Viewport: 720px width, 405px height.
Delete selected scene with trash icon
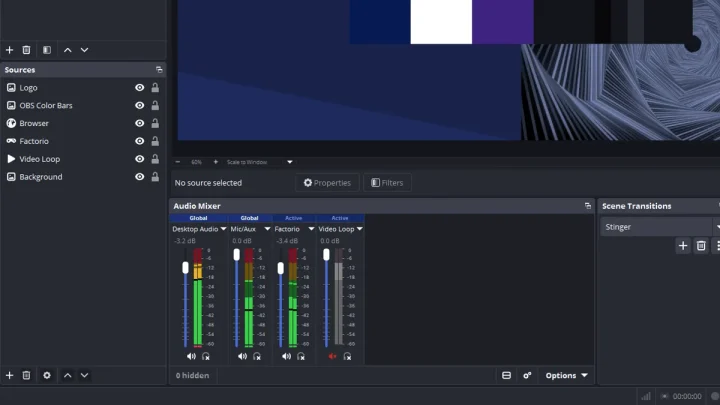(x=26, y=50)
